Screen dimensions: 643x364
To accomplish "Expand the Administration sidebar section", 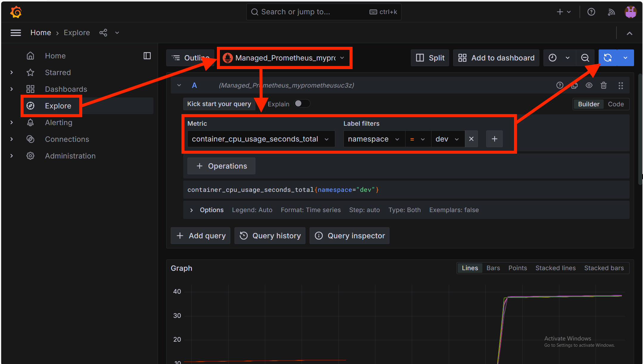I will click(x=12, y=156).
